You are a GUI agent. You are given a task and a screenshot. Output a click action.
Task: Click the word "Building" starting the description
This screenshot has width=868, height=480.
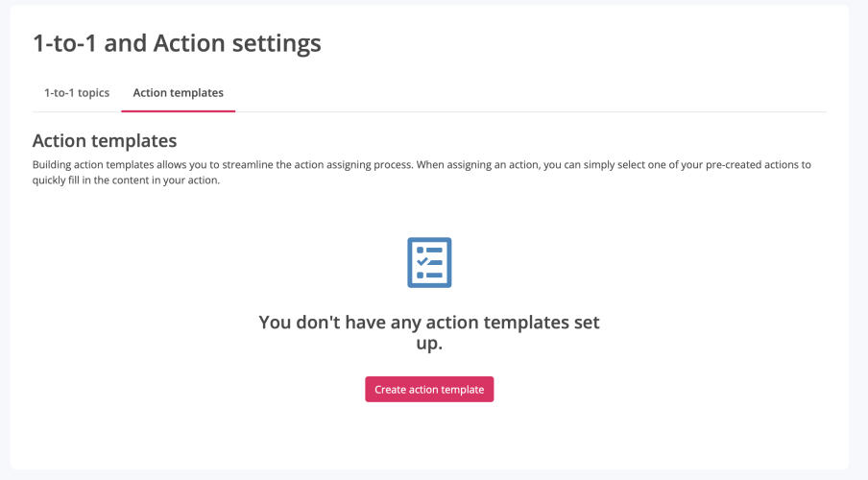tap(54, 164)
